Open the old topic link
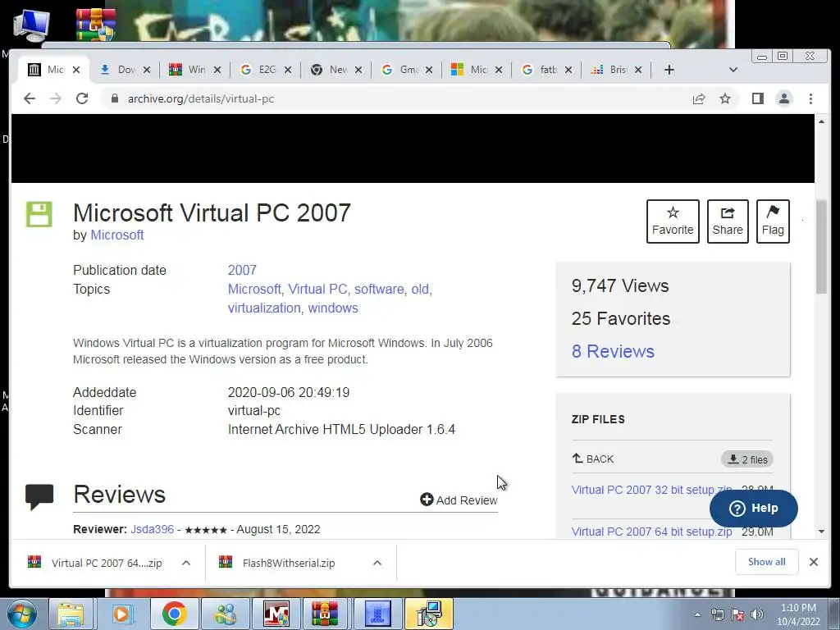 [420, 290]
